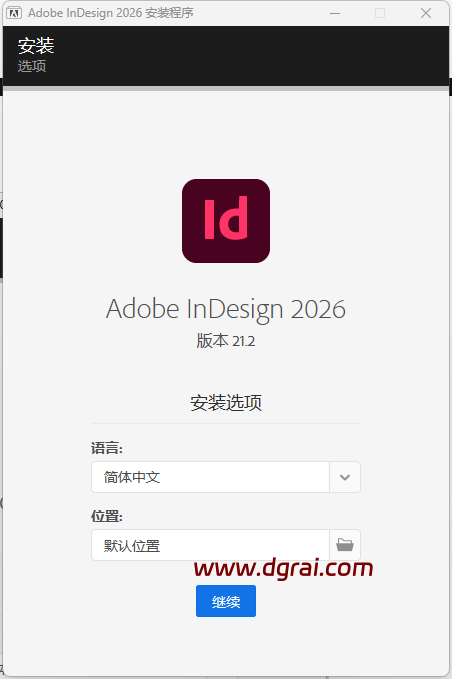This screenshot has width=452, height=679.
Task: Click the 默认位置 location field
Action: [210, 545]
